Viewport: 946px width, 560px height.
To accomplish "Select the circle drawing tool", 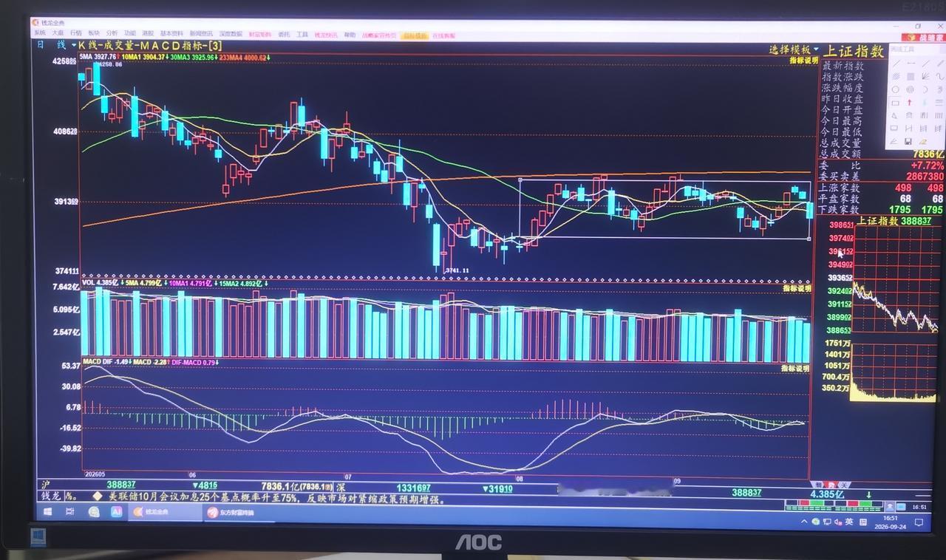I will pos(896,89).
